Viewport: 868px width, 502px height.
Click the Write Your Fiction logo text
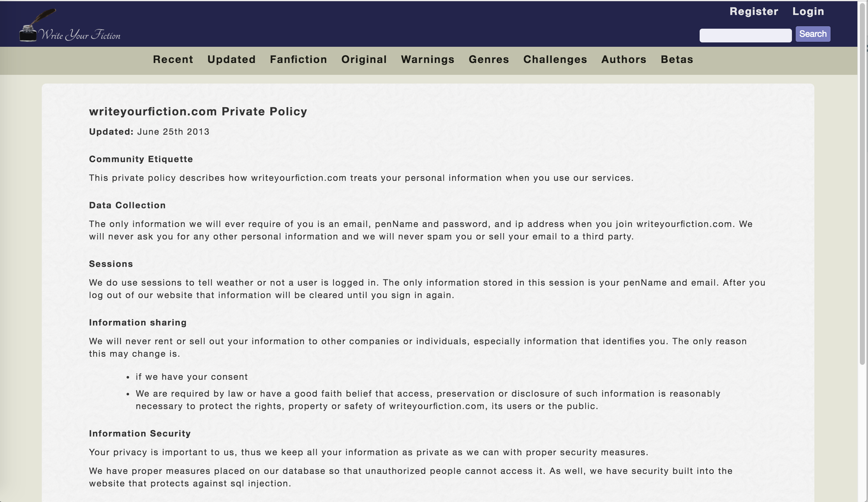[80, 35]
